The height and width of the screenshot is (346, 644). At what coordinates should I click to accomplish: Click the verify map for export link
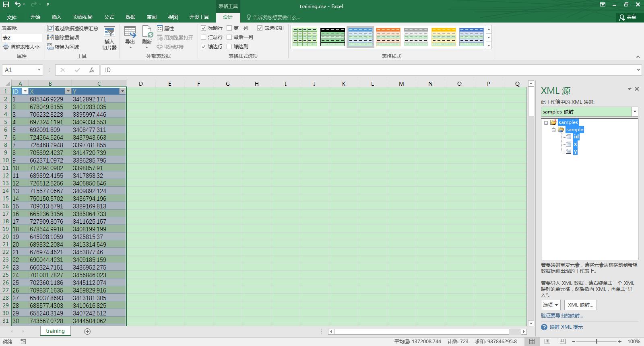click(x=562, y=316)
